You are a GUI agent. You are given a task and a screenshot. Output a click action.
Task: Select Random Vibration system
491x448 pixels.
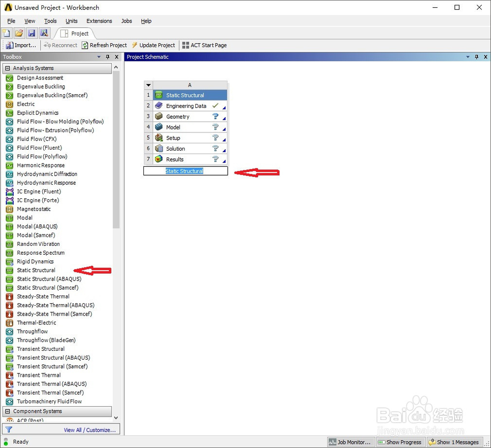pos(38,244)
